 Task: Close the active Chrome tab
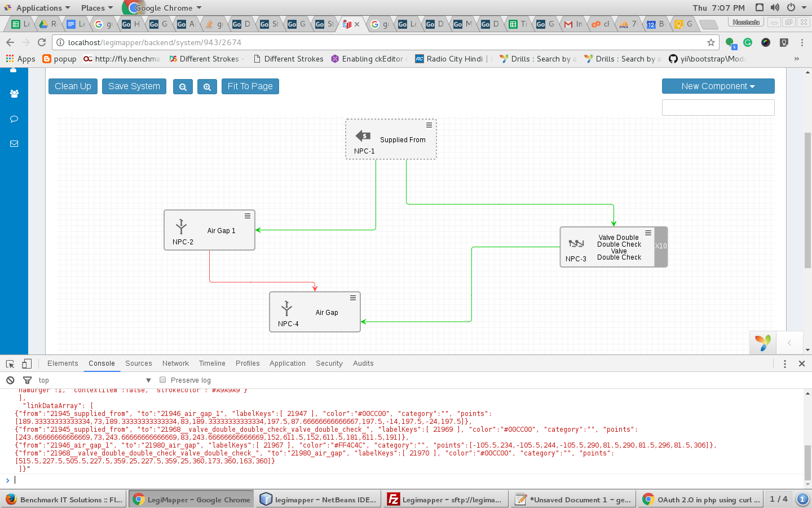(x=357, y=24)
